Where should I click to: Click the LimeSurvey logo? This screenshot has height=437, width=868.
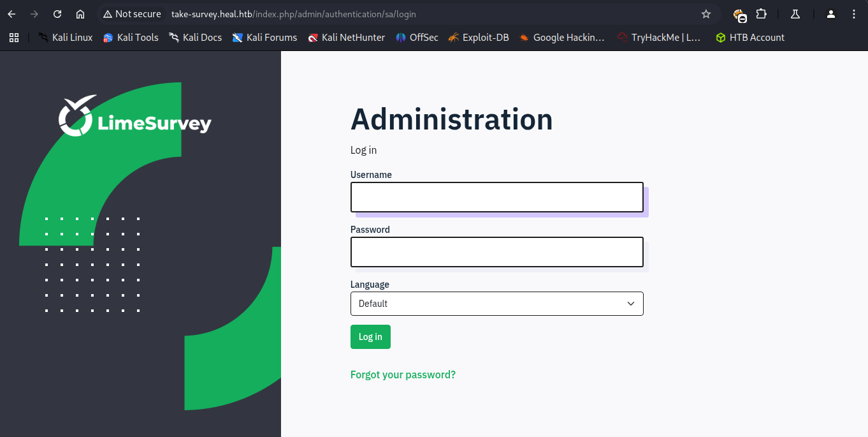134,117
